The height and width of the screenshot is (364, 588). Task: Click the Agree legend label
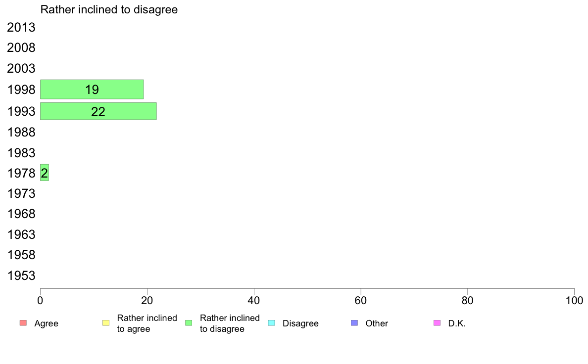pos(46,323)
